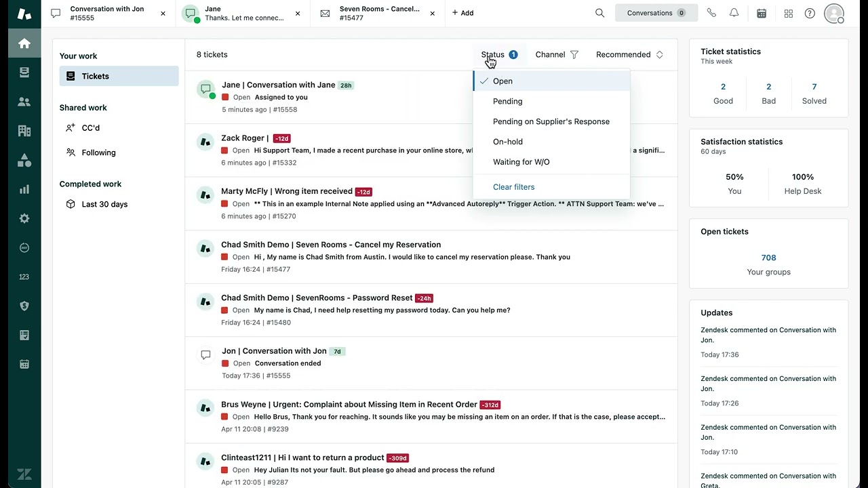868x488 pixels.
Task: Click the Conversations button in the top bar
Action: tap(656, 13)
